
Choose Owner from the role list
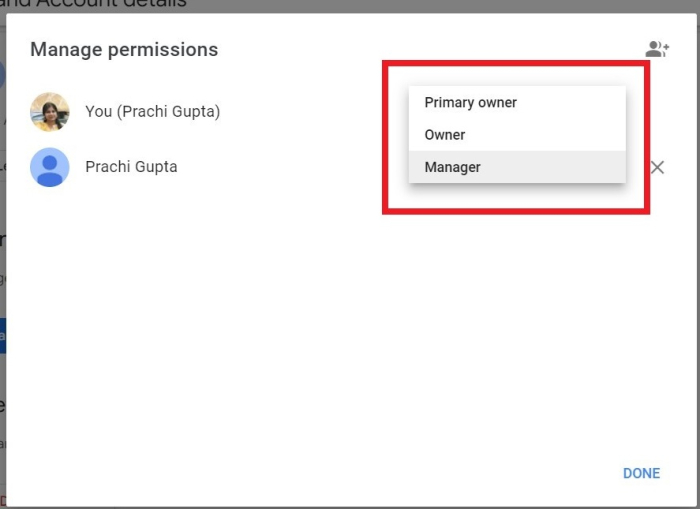(x=445, y=135)
